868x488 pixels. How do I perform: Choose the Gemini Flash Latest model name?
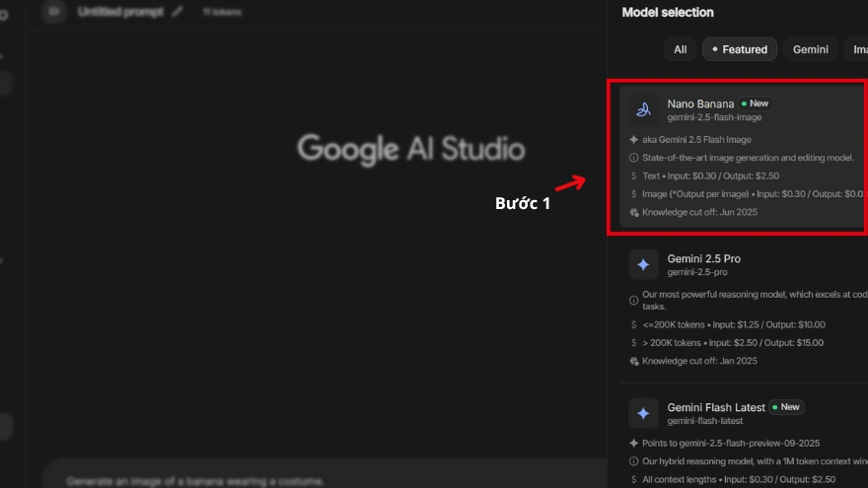point(715,407)
